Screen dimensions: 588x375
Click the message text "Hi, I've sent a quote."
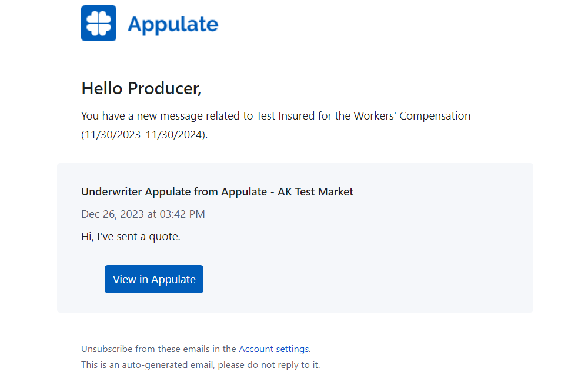[x=131, y=237]
